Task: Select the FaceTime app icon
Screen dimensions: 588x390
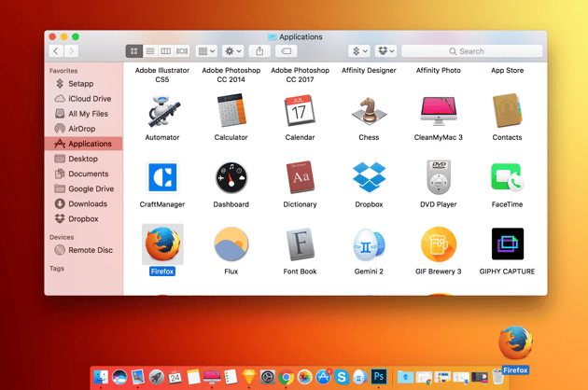Action: [x=508, y=177]
